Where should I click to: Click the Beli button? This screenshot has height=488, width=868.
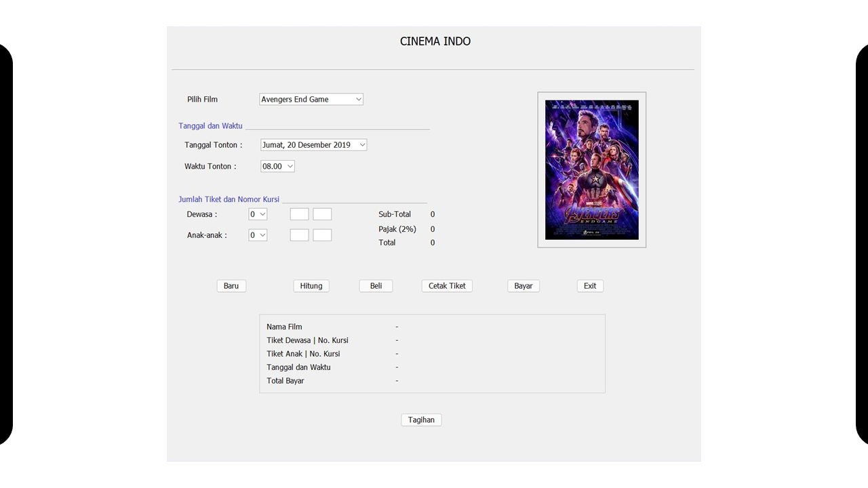(x=376, y=286)
